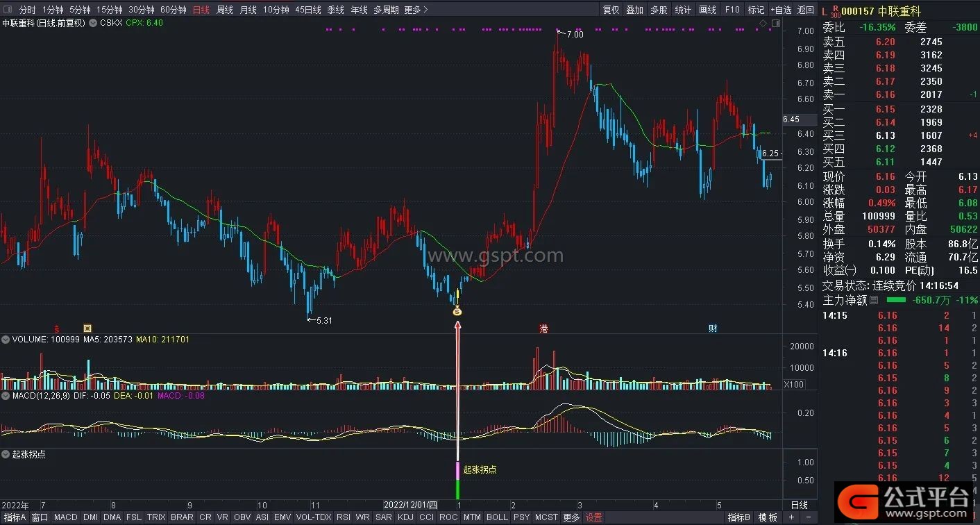The width and height of the screenshot is (980, 525).
Task: Click the 统计 statistics button
Action: [x=684, y=10]
